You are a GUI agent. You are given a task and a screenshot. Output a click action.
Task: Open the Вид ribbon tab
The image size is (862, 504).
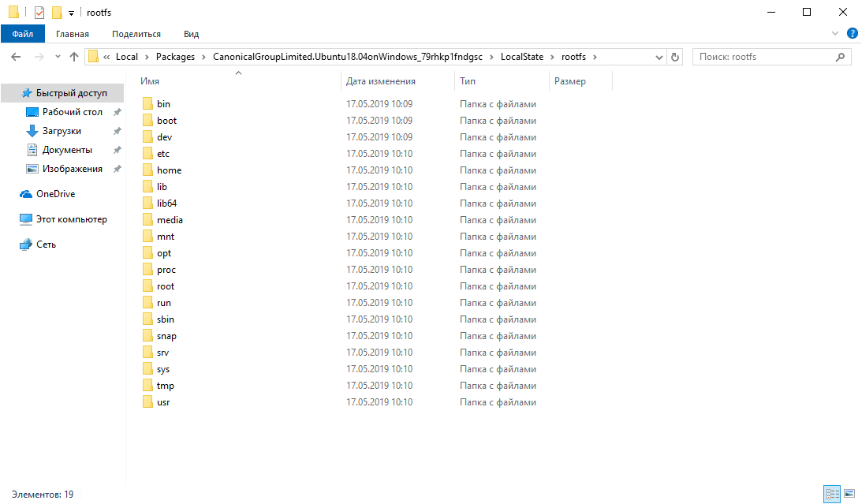(x=192, y=34)
